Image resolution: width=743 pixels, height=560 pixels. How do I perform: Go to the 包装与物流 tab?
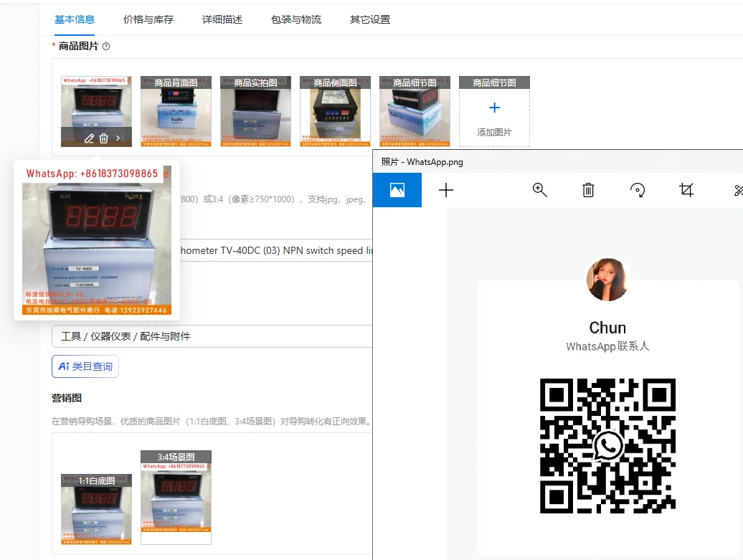[x=296, y=19]
